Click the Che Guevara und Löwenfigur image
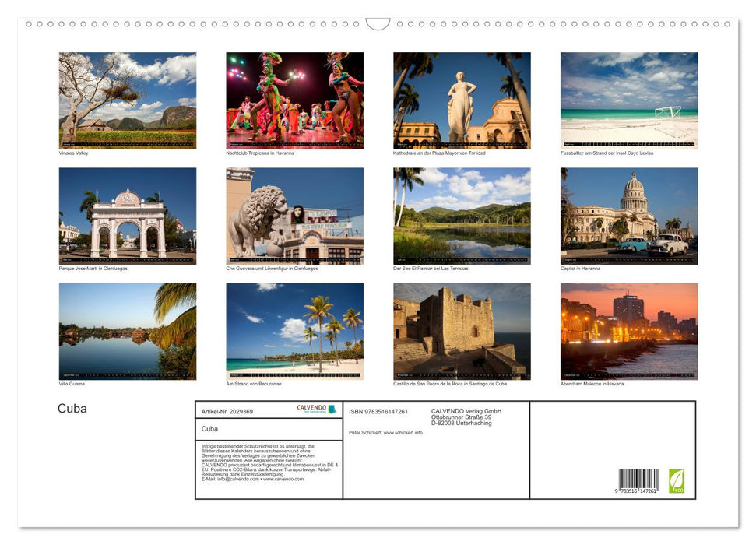 pos(294,215)
